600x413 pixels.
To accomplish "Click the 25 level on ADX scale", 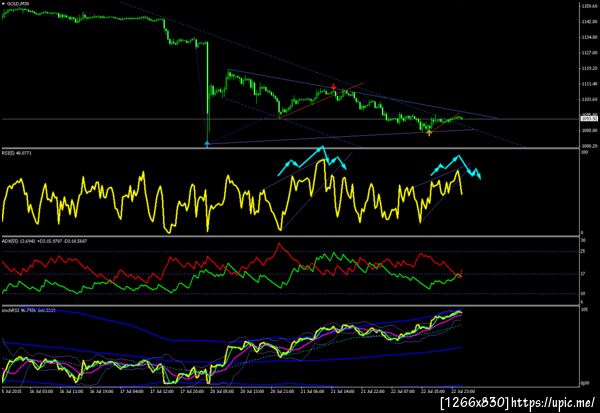I will point(584,251).
